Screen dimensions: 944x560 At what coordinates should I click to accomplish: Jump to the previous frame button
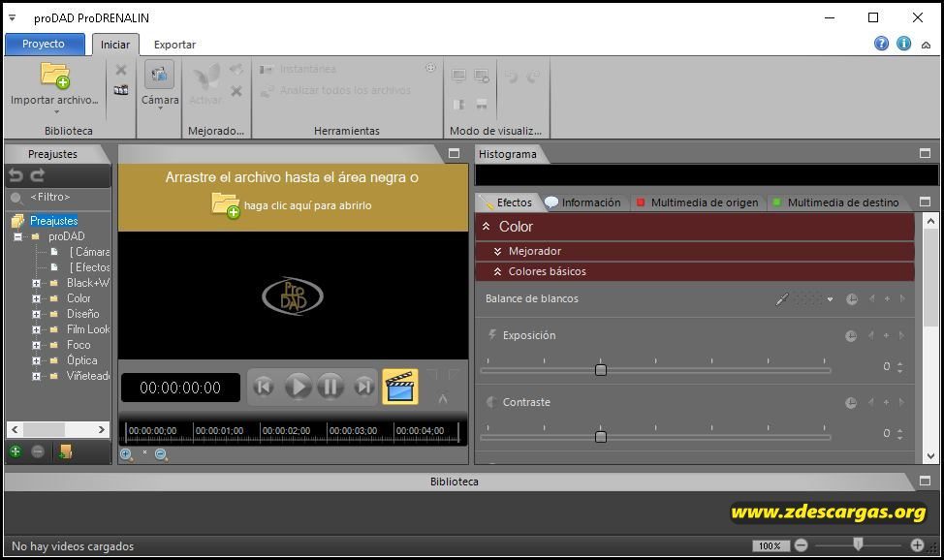coord(263,387)
